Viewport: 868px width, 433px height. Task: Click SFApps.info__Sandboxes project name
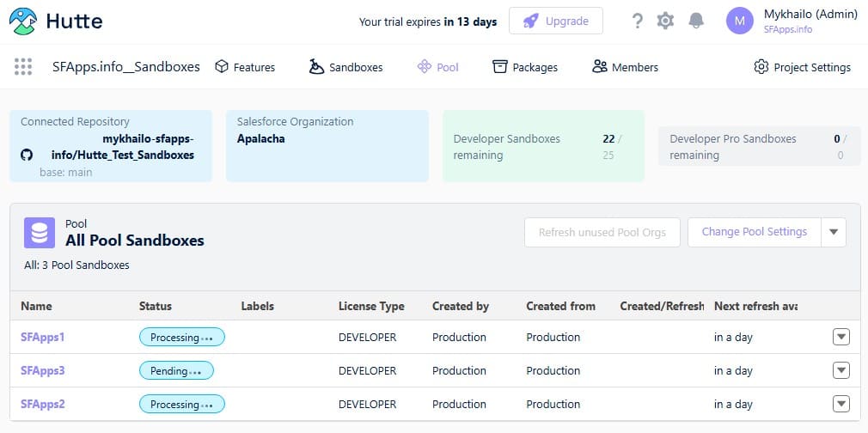126,67
